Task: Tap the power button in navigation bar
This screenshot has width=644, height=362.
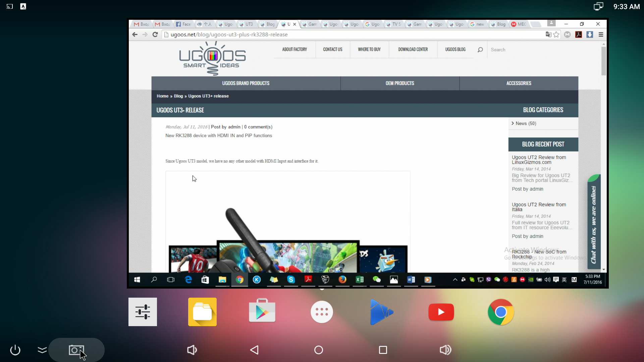Action: click(x=15, y=350)
